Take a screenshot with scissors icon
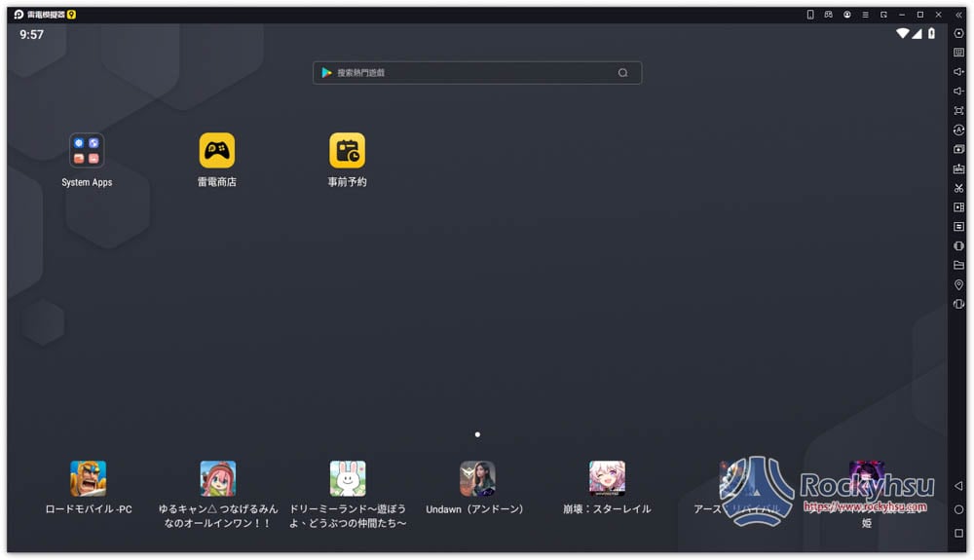Image resolution: width=974 pixels, height=560 pixels. (958, 188)
